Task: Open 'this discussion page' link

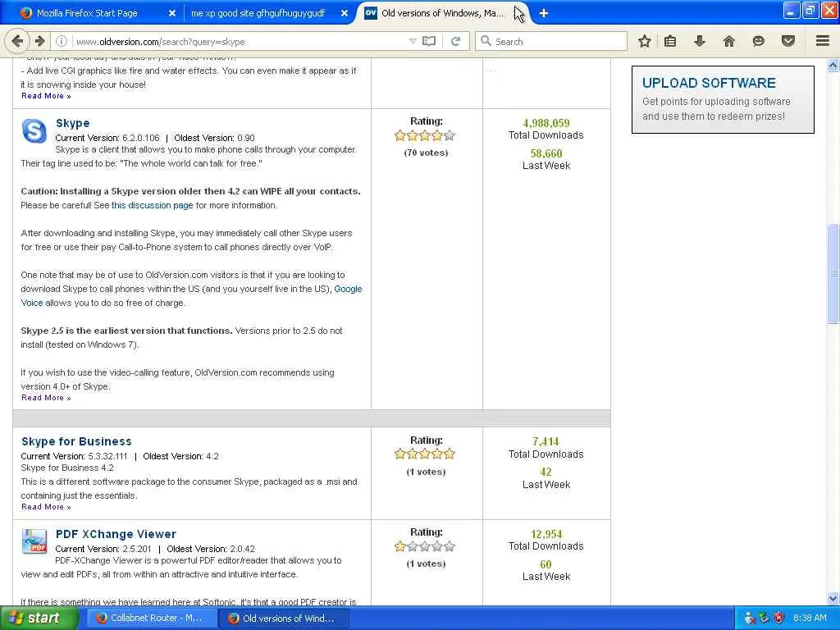Action: coord(152,205)
